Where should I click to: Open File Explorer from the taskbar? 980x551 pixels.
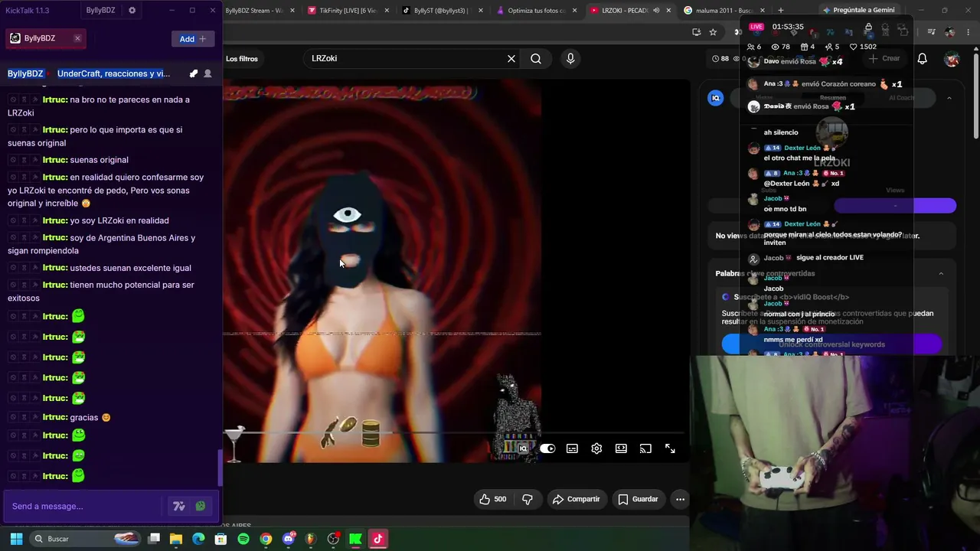(x=176, y=539)
